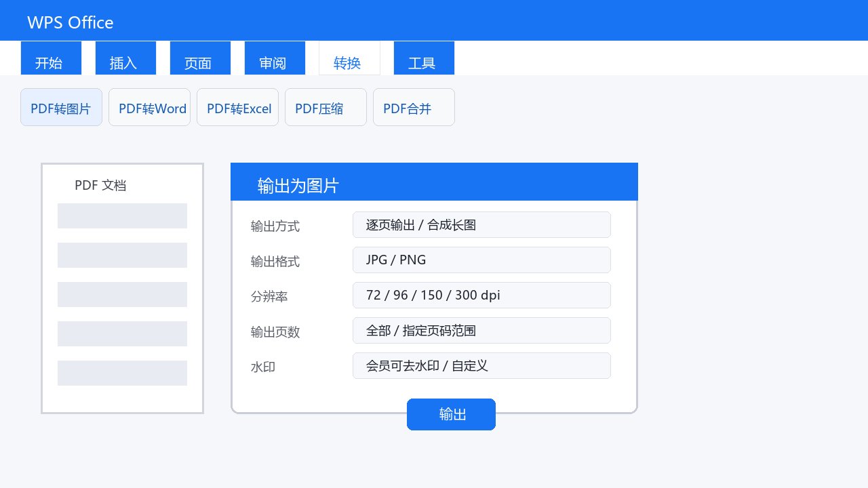
Task: Click the 水印 label
Action: pos(263,367)
